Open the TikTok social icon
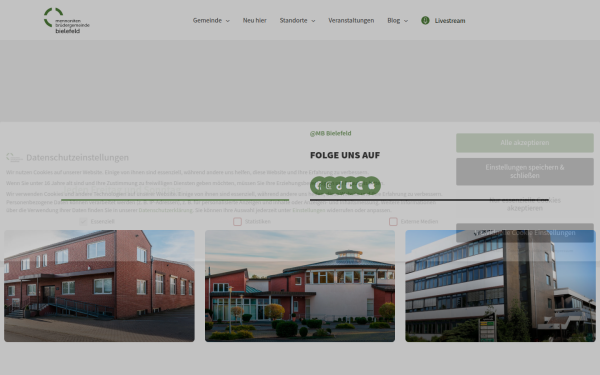The width and height of the screenshot is (600, 375). click(x=339, y=186)
